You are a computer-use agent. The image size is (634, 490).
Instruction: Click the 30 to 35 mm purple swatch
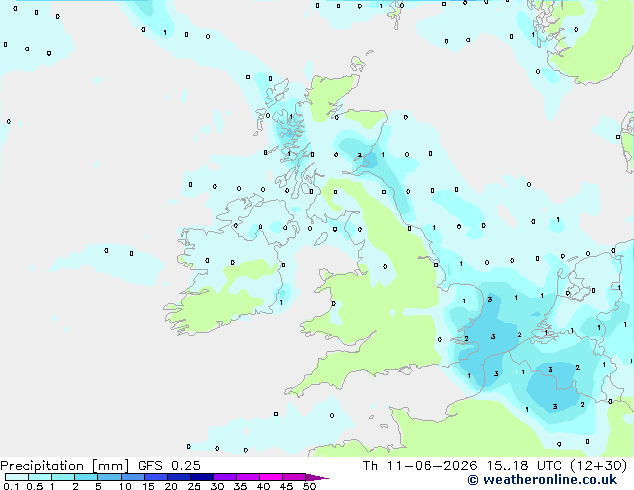click(x=224, y=477)
